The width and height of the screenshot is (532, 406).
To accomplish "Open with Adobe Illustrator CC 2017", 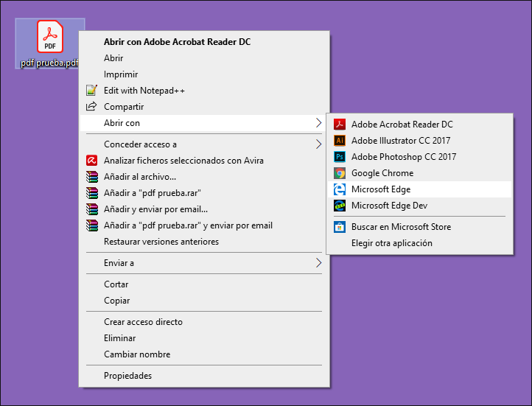I will pyautogui.click(x=420, y=141).
